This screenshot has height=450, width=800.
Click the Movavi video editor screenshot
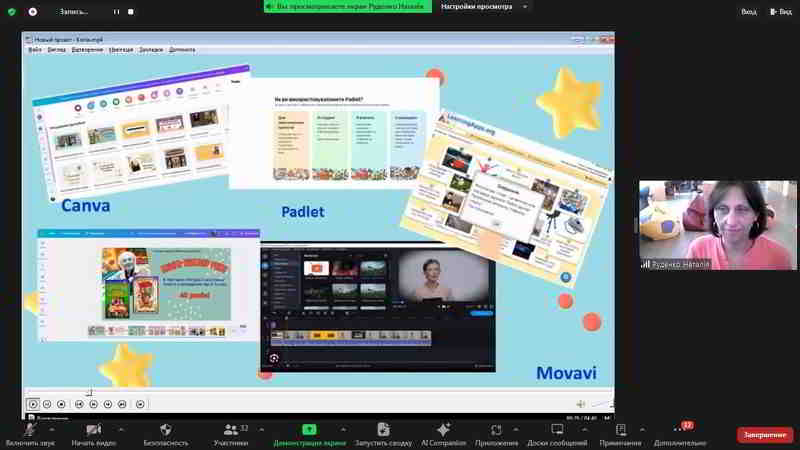(x=378, y=308)
